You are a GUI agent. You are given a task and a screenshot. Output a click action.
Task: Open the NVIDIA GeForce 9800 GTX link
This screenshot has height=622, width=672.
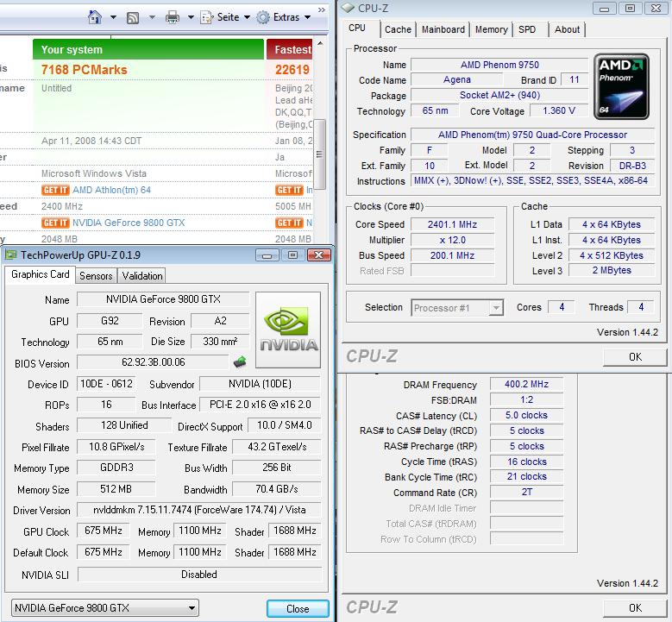(129, 223)
